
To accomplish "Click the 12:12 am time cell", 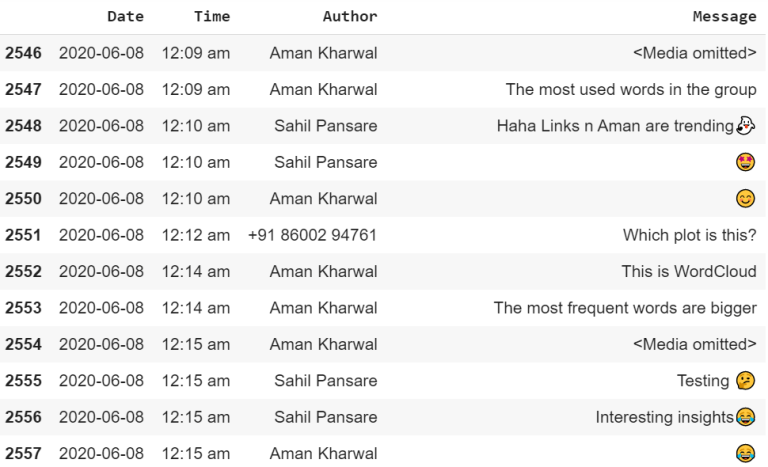I will (x=196, y=235).
